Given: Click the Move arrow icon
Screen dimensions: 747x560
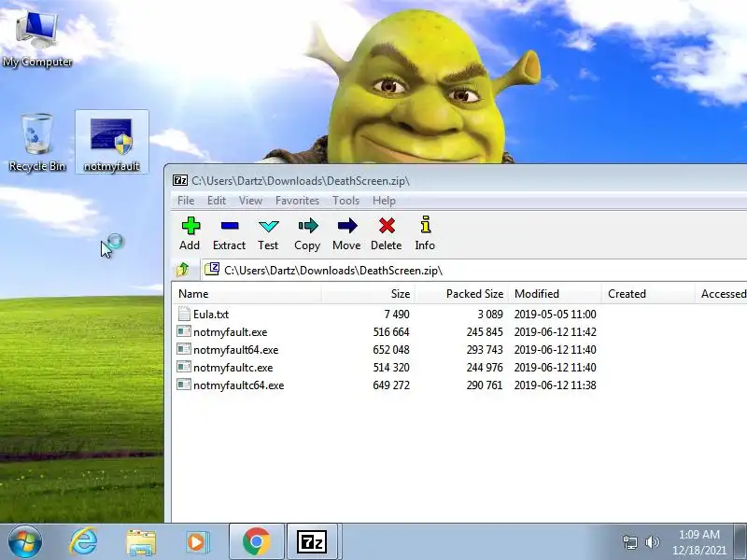Looking at the screenshot, I should pyautogui.click(x=347, y=226).
